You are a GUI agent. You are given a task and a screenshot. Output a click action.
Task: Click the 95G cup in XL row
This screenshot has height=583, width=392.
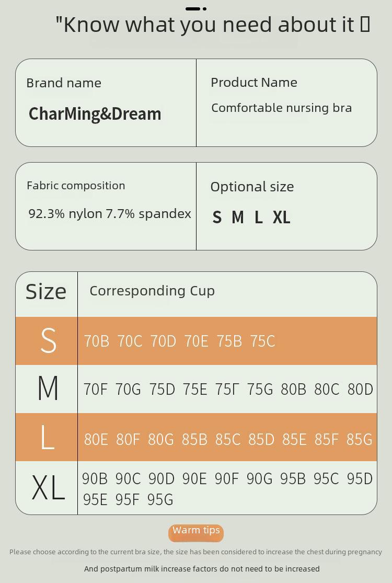160,500
